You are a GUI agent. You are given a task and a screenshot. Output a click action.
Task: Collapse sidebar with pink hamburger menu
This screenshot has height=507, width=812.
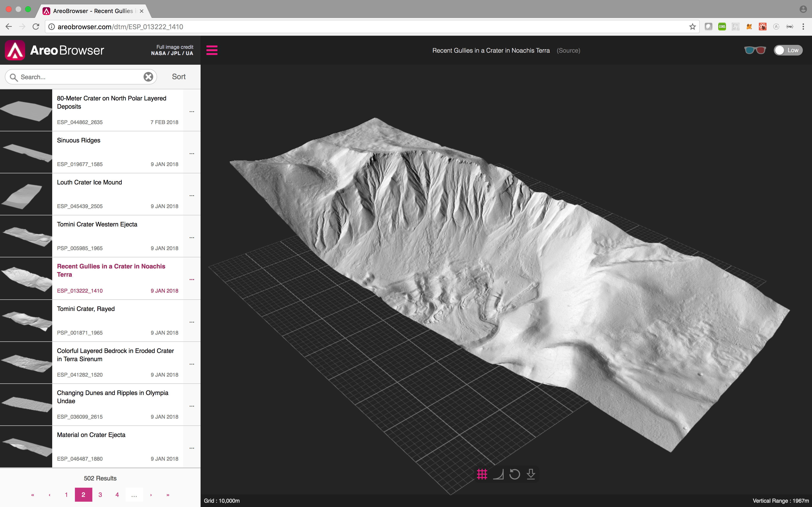[x=212, y=50]
